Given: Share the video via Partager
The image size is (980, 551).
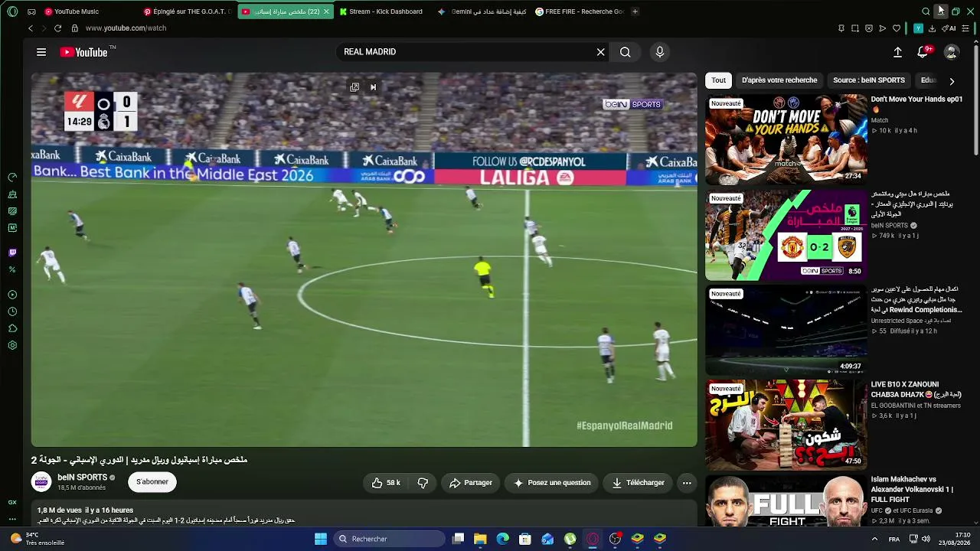Looking at the screenshot, I should 471,483.
